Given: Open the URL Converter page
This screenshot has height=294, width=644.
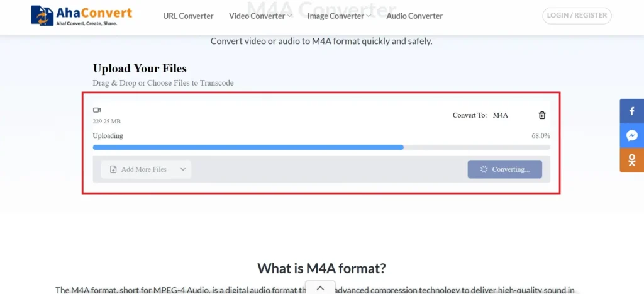Looking at the screenshot, I should coord(188,16).
